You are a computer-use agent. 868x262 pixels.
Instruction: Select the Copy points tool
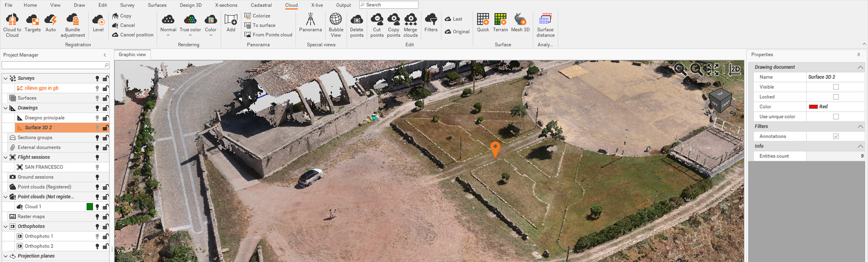click(x=394, y=25)
